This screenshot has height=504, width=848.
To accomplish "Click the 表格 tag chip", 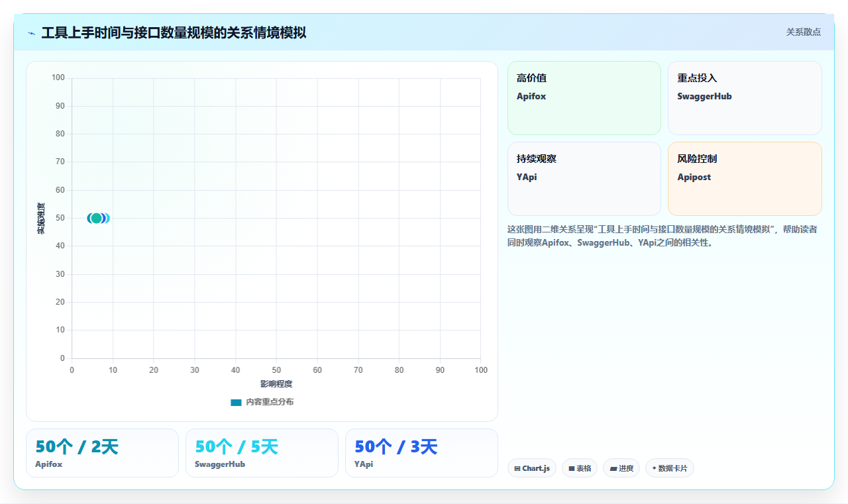I will pos(580,468).
